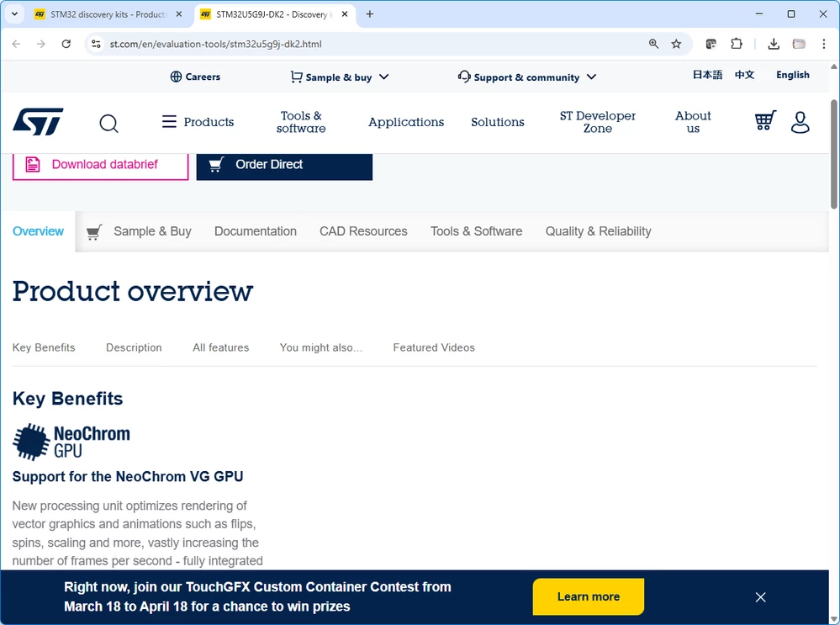Click the ST logo to go home
The height and width of the screenshot is (625, 840).
coord(38,122)
